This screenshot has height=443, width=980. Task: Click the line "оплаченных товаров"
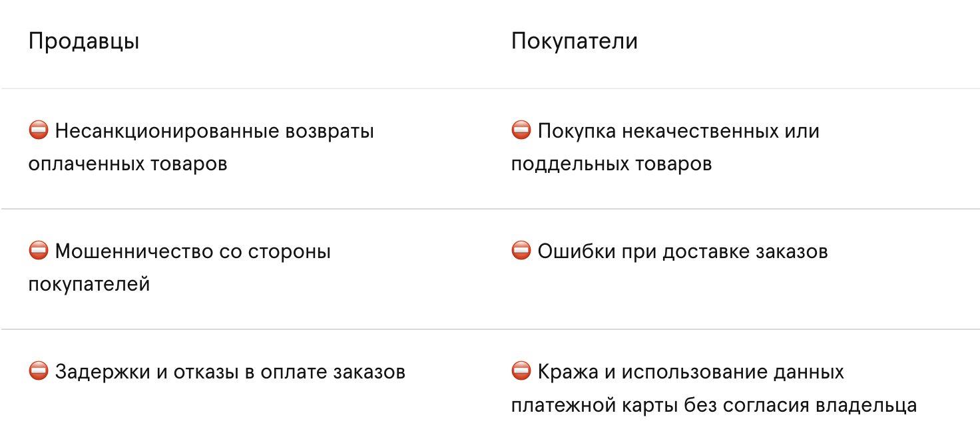(x=128, y=164)
